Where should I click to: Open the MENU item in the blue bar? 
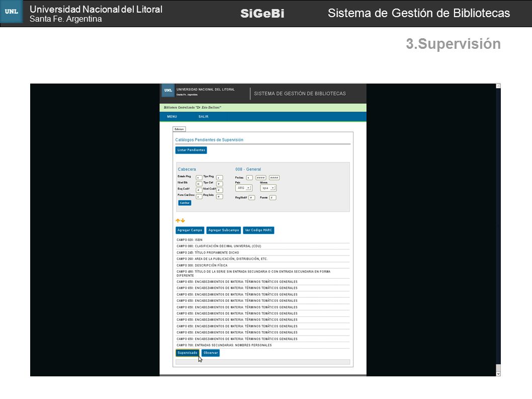[x=172, y=116]
